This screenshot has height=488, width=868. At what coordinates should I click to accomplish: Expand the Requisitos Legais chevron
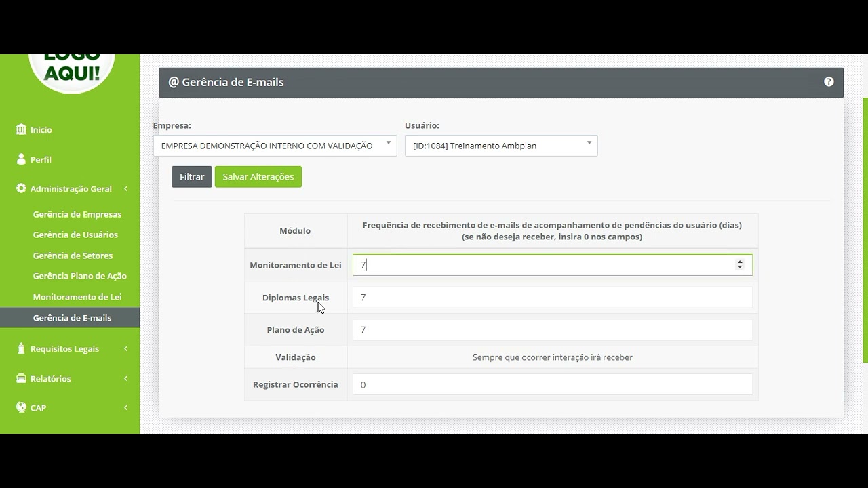coord(125,349)
